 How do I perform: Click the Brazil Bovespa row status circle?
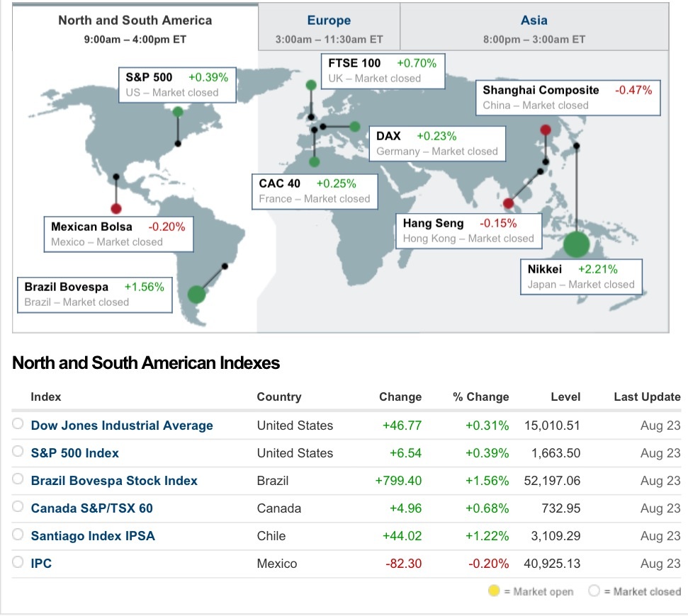pos(18,479)
